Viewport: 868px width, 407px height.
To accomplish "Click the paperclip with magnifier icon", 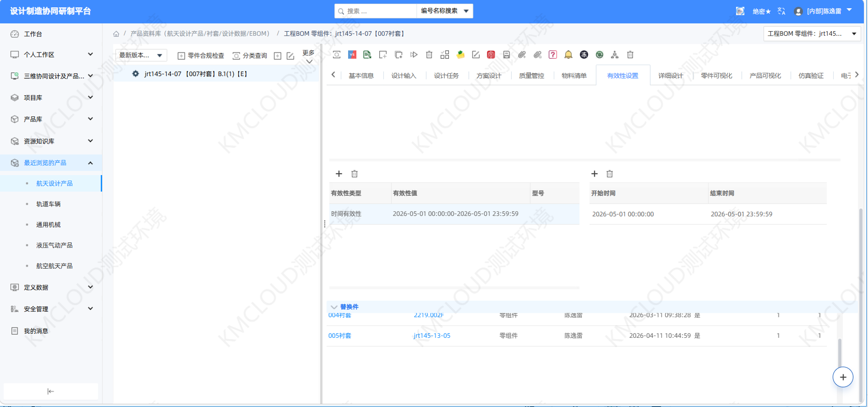I will click(538, 55).
